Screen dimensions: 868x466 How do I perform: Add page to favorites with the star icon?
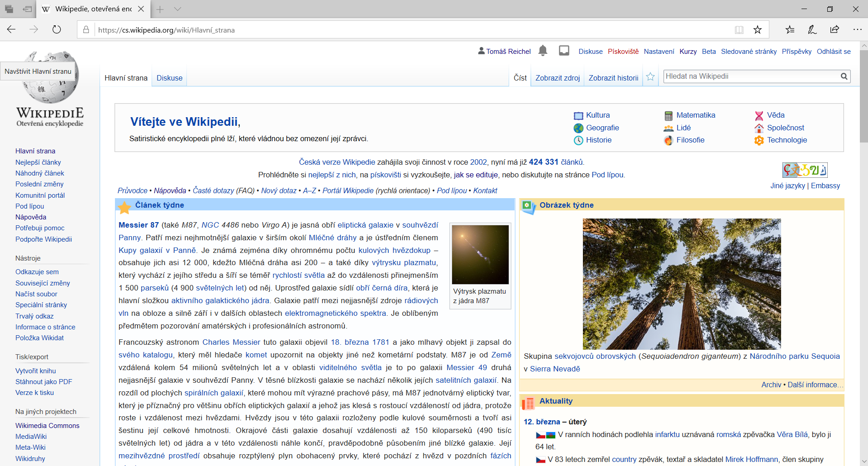758,30
